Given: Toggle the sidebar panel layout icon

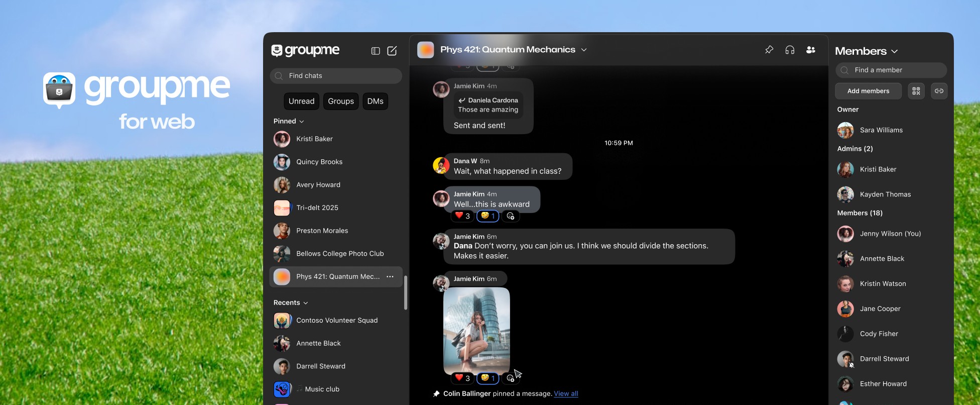Looking at the screenshot, I should point(375,51).
